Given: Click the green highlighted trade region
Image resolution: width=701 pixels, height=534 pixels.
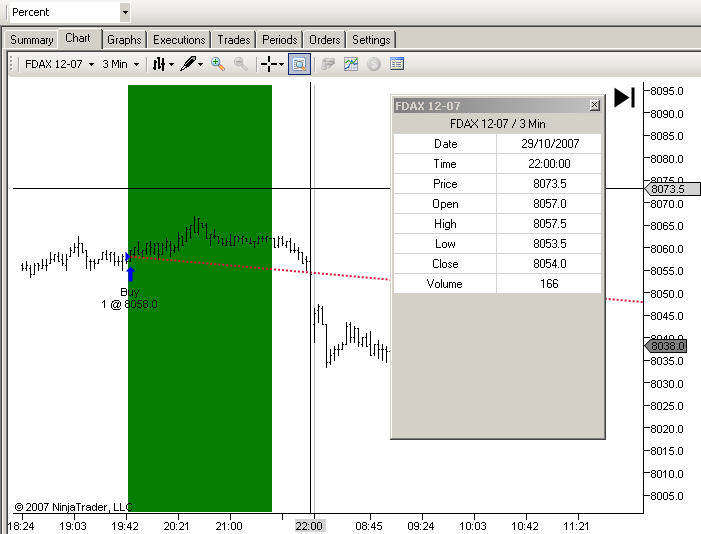Looking at the screenshot, I should [200, 298].
